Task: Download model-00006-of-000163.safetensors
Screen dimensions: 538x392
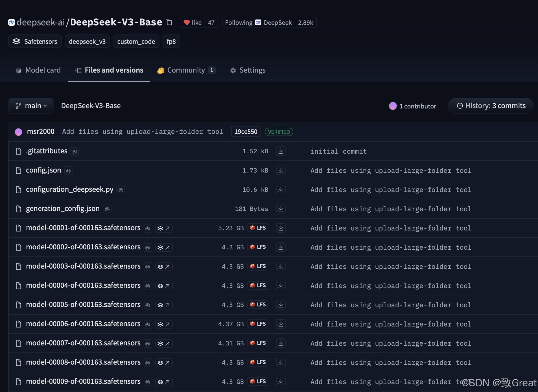Action: (x=281, y=324)
